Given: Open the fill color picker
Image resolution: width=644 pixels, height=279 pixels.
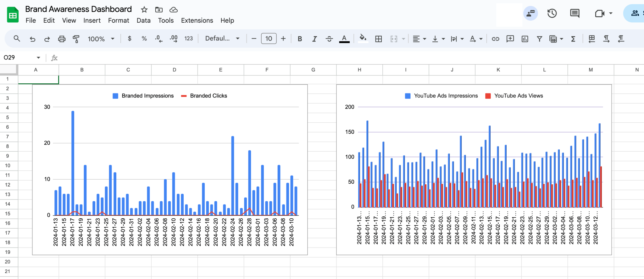Looking at the screenshot, I should point(363,38).
